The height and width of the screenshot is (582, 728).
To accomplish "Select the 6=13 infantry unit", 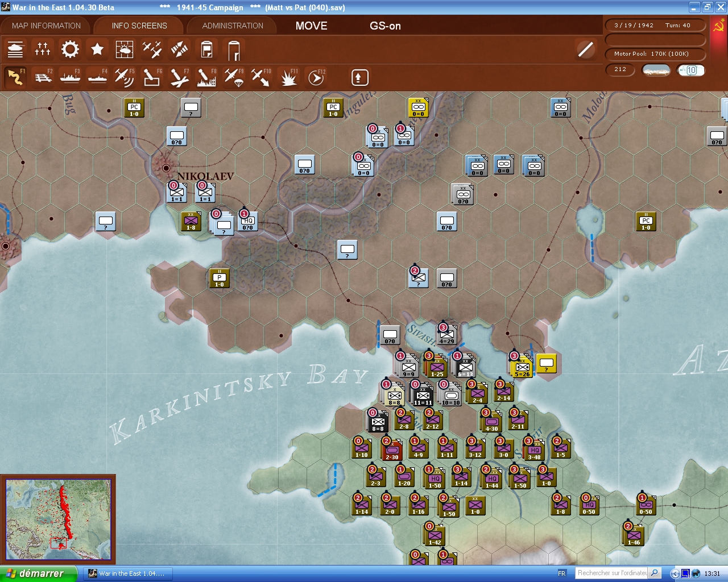I will tap(465, 367).
